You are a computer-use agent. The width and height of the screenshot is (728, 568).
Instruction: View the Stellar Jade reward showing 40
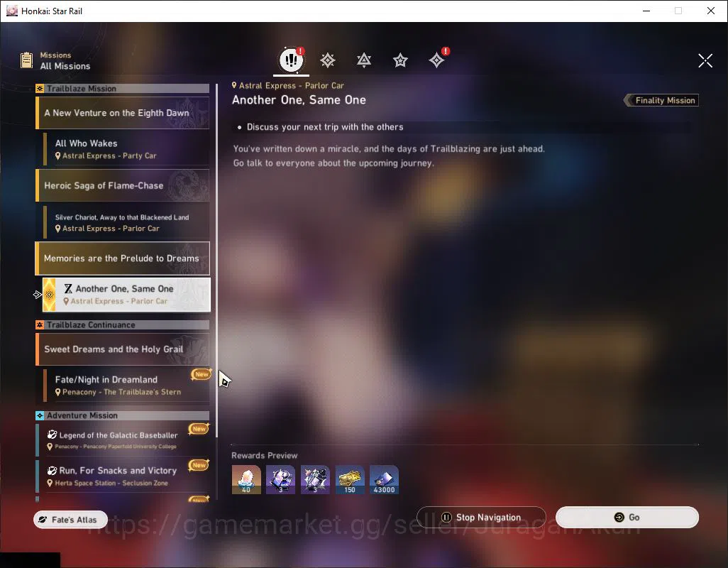pyautogui.click(x=246, y=479)
